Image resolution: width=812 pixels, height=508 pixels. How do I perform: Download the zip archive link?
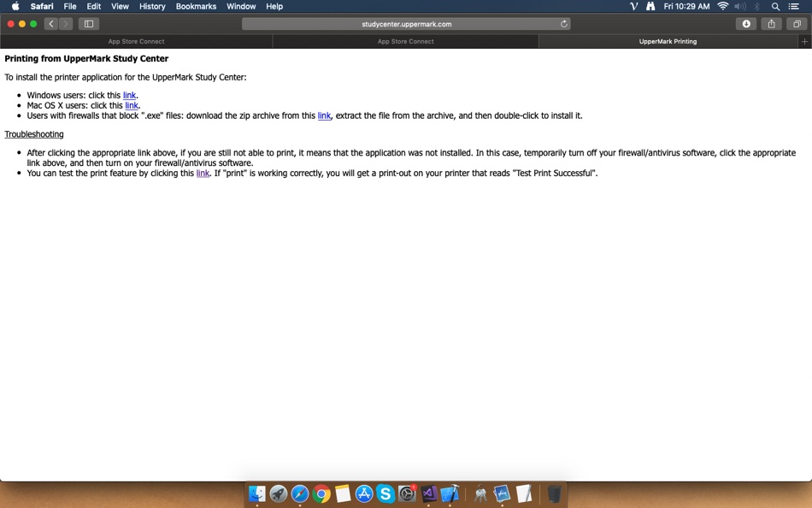point(324,115)
